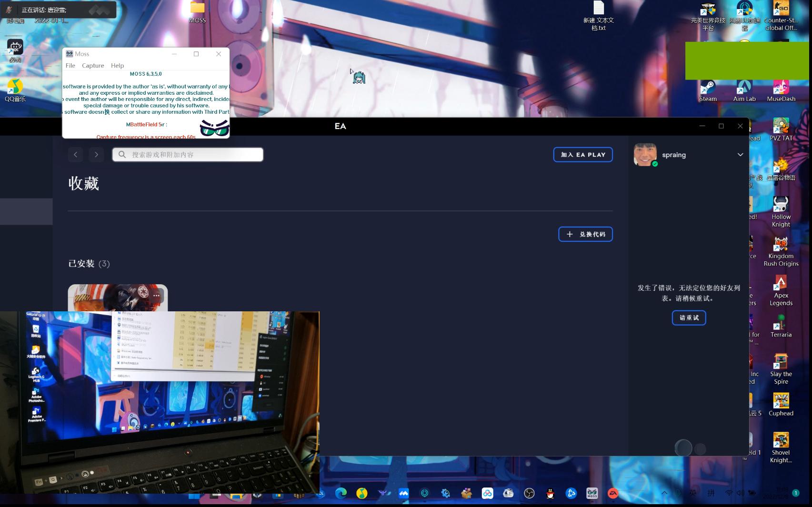The image size is (812, 507).
Task: Open the MuseDash desktop shortcut
Action: coord(781,90)
